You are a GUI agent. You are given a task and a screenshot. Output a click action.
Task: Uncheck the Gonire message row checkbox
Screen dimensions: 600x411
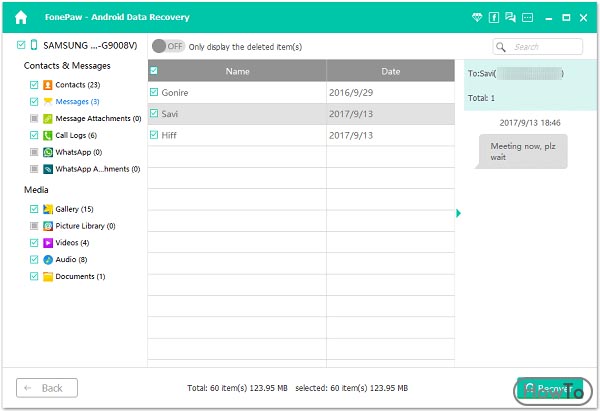pos(154,92)
